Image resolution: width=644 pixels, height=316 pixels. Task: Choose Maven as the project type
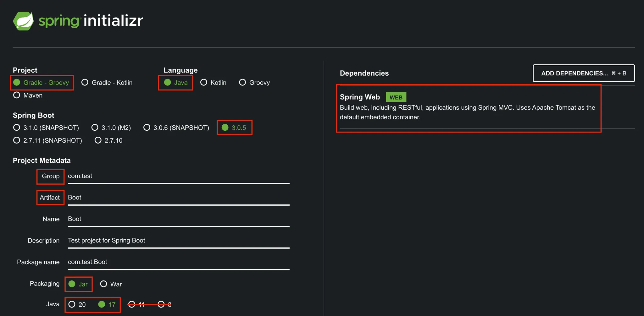coord(28,95)
